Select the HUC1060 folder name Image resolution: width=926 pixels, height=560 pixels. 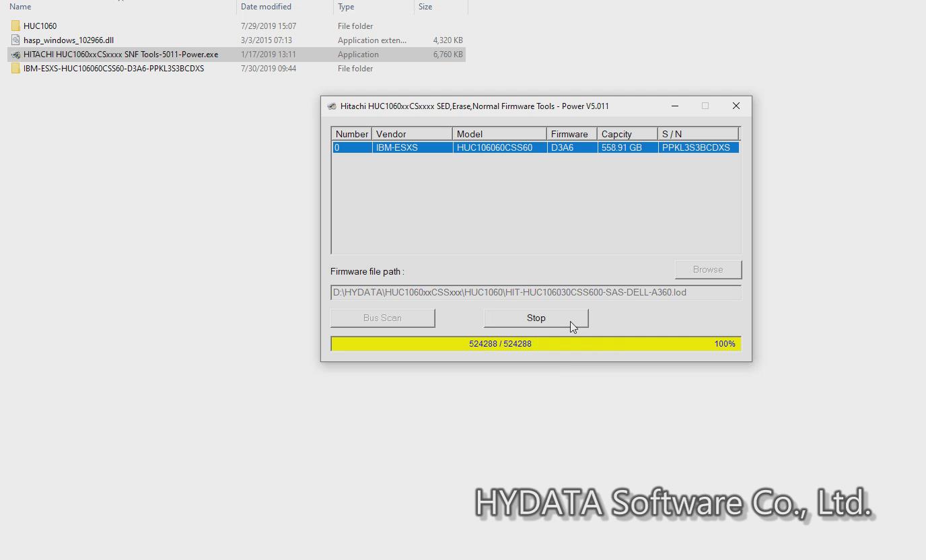(x=40, y=26)
